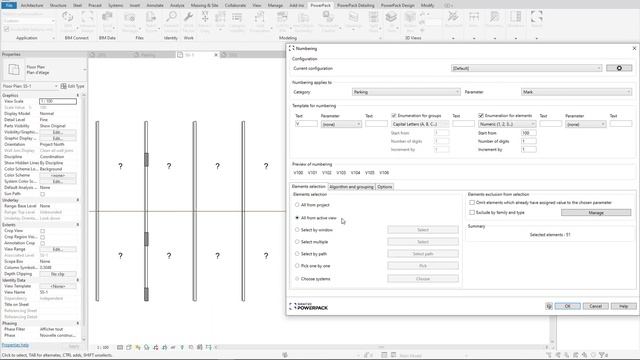Toggle Shadows icon in view control bar

[x=147, y=347]
